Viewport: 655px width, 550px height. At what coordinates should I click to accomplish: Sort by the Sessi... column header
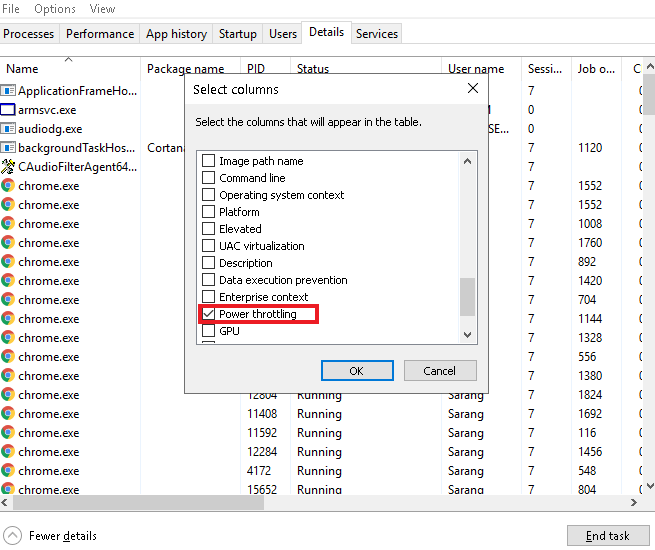point(545,69)
